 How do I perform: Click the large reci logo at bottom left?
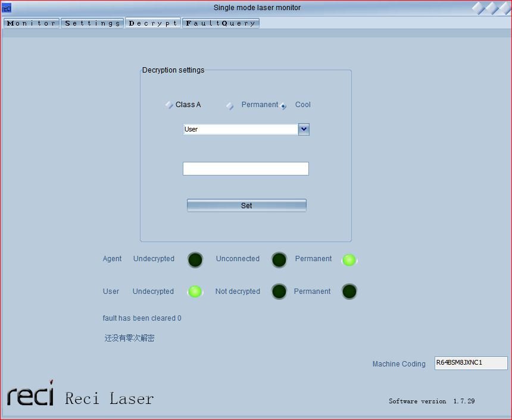tap(30, 394)
